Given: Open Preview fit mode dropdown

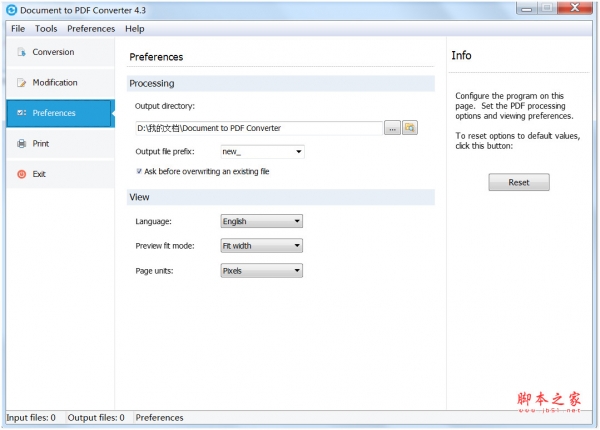Looking at the screenshot, I should [x=262, y=246].
